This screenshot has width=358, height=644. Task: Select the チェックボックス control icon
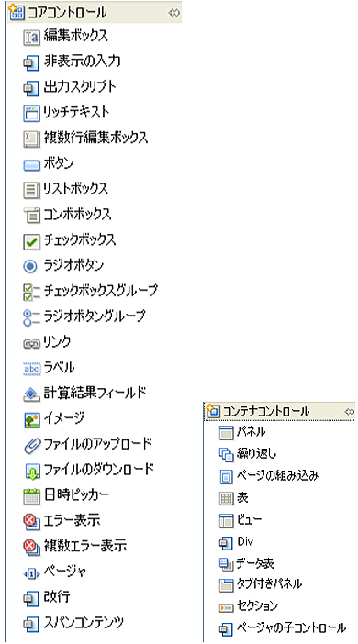(x=31, y=241)
